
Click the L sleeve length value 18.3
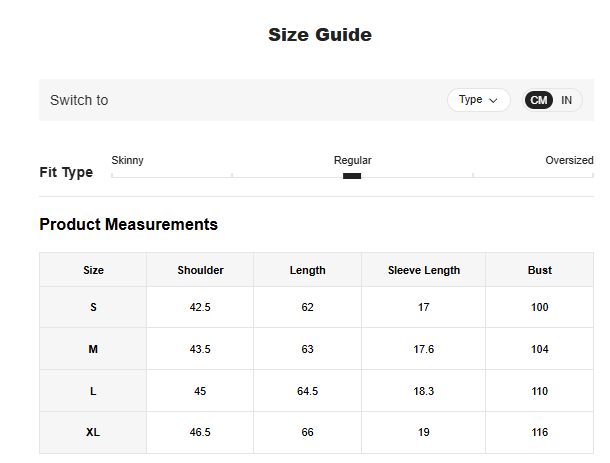424,391
